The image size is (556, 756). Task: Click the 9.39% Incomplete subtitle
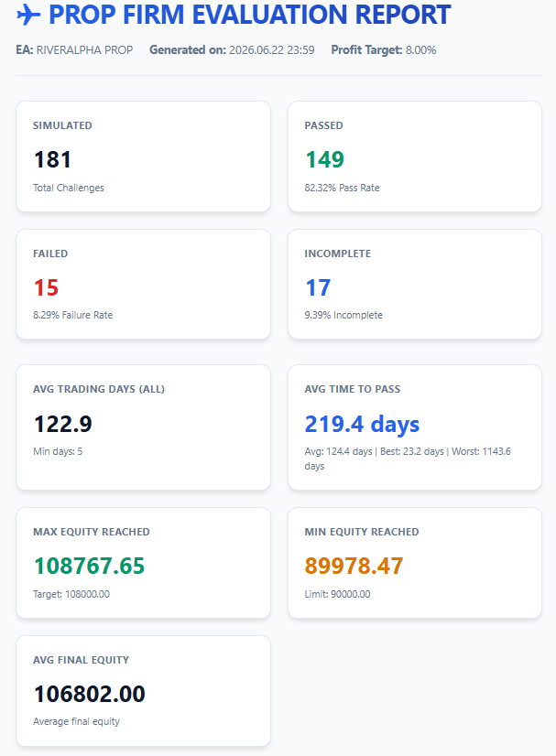coord(343,316)
